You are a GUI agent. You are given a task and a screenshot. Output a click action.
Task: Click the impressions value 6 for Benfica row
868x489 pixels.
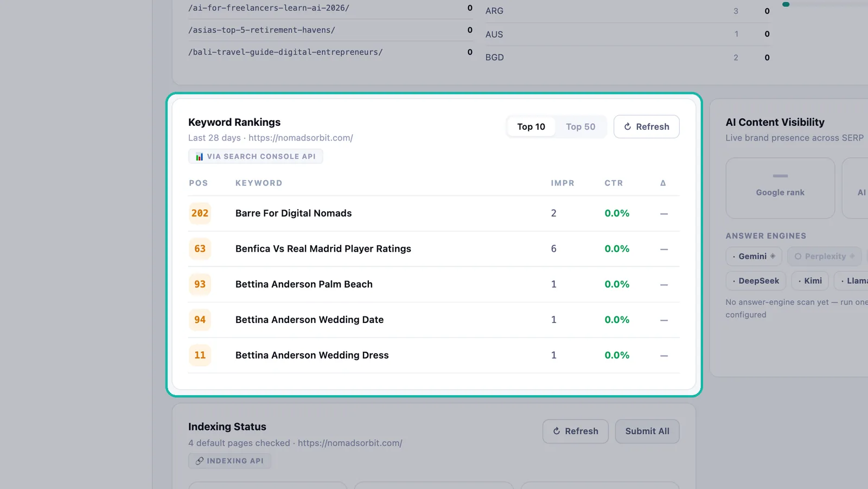(553, 249)
